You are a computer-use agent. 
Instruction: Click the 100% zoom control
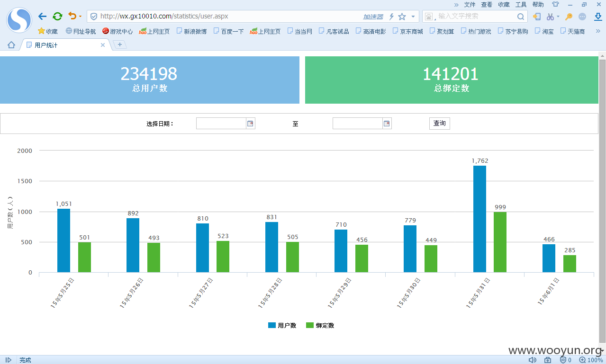tap(591, 360)
